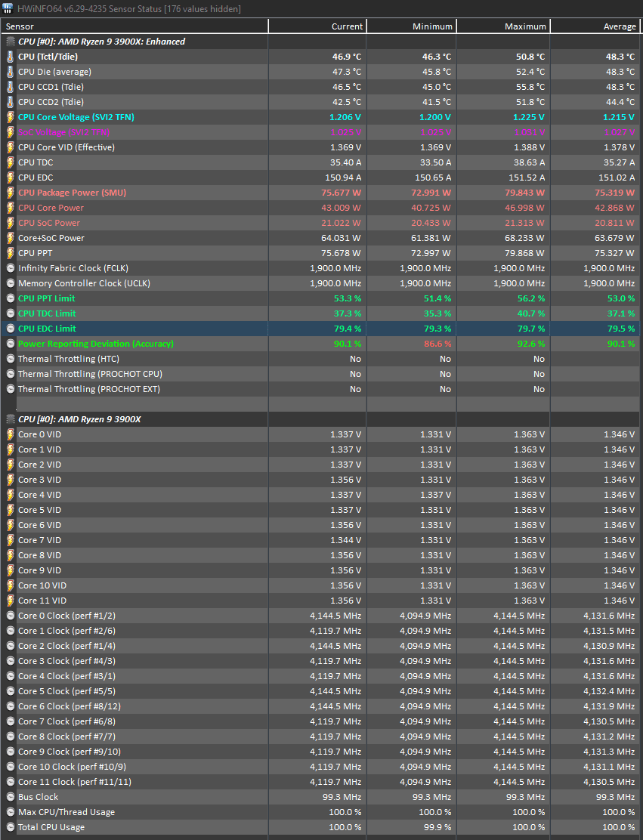
Task: Click the Sensor column header
Action: pyautogui.click(x=134, y=26)
